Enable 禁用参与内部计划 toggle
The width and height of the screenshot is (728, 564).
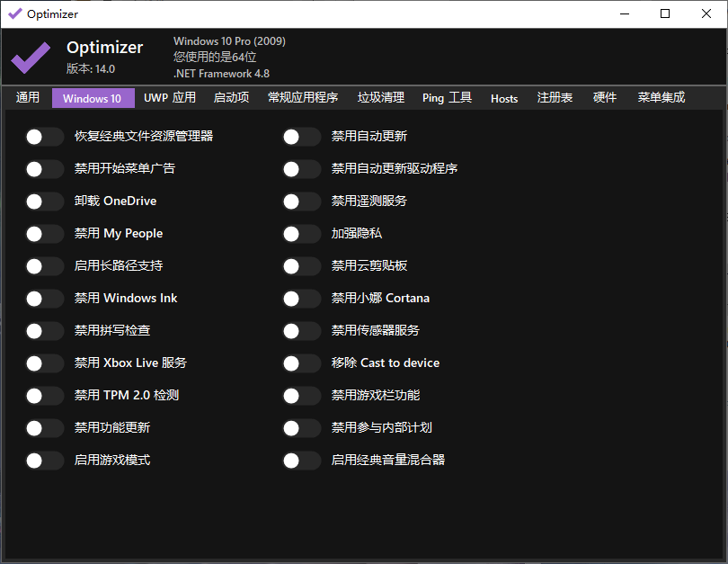(x=302, y=428)
